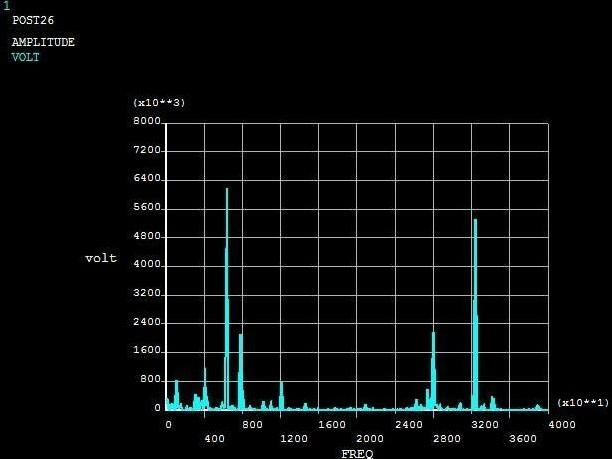Viewport: 612px width, 459px height.
Task: Click the 800 label on the volt axis
Action: [x=151, y=379]
